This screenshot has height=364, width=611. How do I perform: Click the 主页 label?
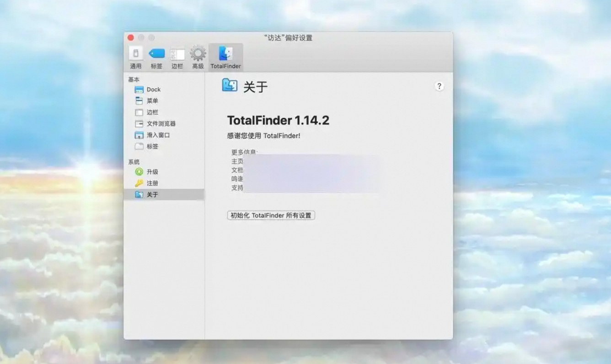pos(237,161)
